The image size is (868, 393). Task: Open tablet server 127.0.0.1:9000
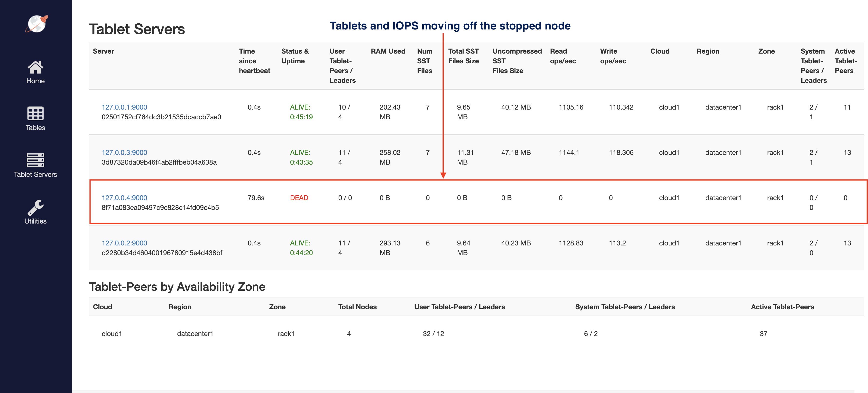click(125, 107)
